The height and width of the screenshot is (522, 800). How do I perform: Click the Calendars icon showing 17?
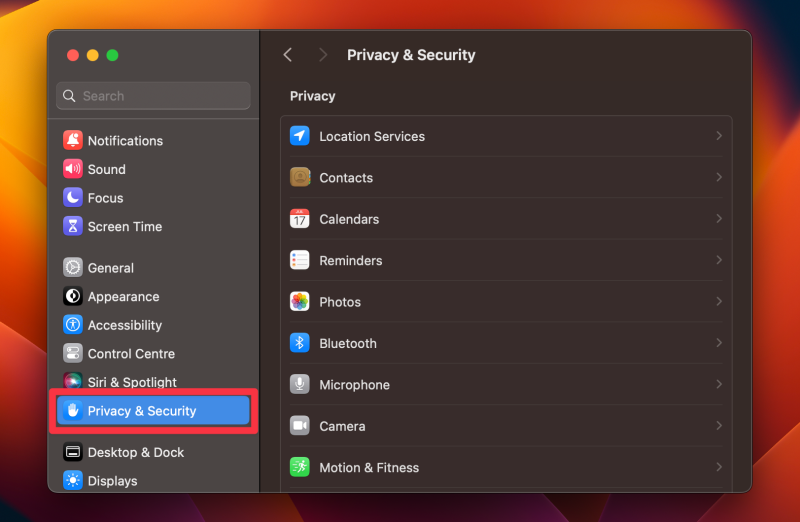pos(299,218)
